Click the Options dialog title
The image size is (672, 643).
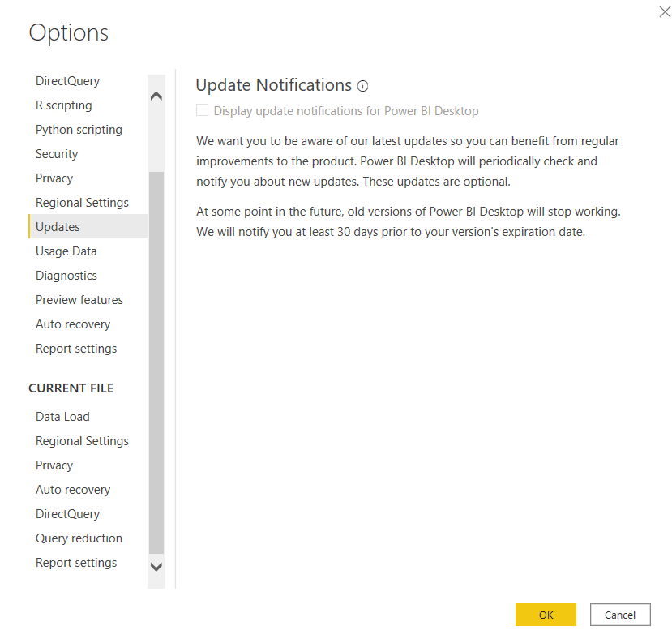[69, 33]
